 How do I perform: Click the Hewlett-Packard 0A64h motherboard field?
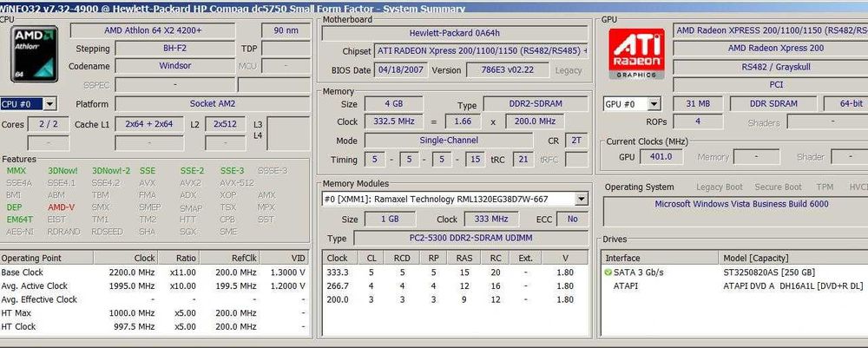[455, 33]
